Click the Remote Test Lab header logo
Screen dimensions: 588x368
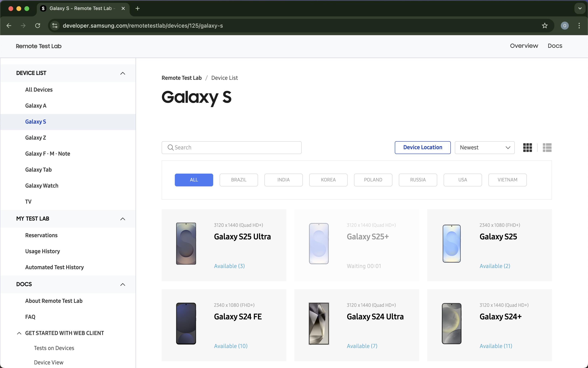[x=38, y=46]
